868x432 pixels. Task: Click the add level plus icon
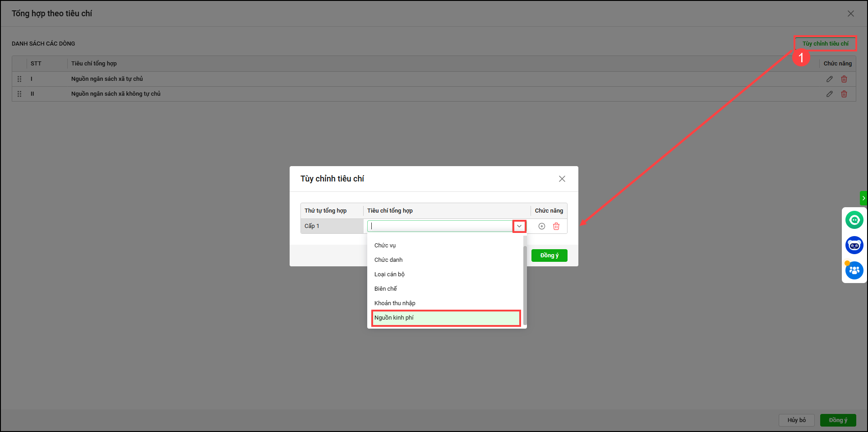click(x=541, y=226)
